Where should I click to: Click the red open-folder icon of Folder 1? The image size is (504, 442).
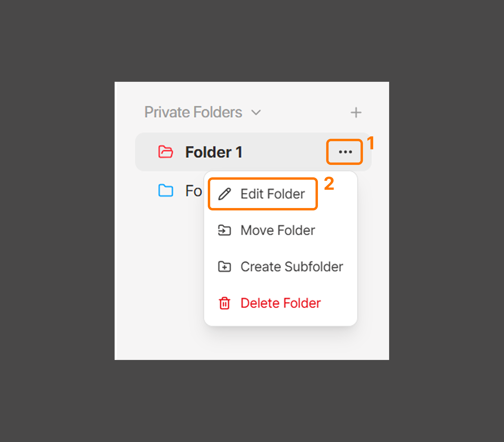[x=165, y=152]
